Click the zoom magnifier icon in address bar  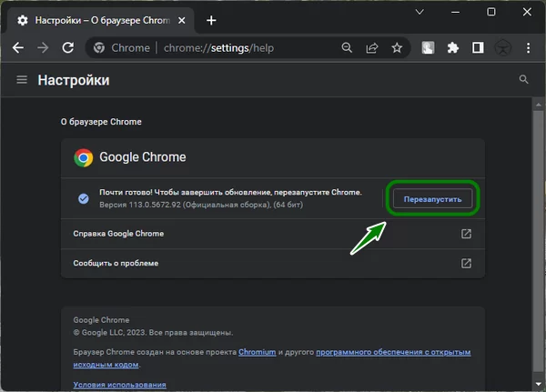(x=348, y=47)
